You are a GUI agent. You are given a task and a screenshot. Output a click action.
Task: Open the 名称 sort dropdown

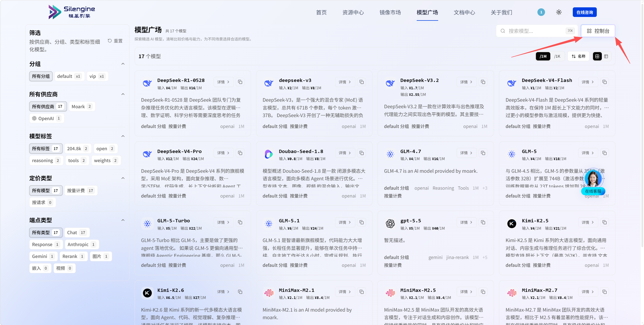coord(578,56)
